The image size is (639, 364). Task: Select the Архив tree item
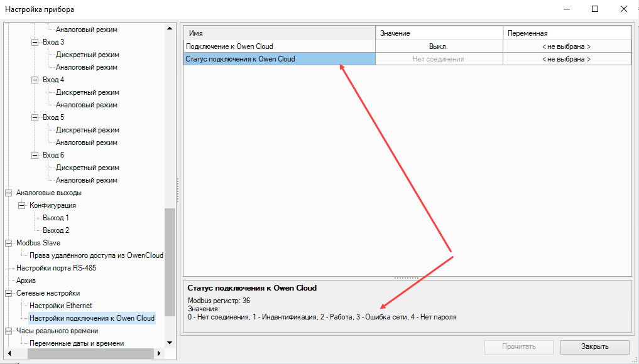pyautogui.click(x=26, y=281)
